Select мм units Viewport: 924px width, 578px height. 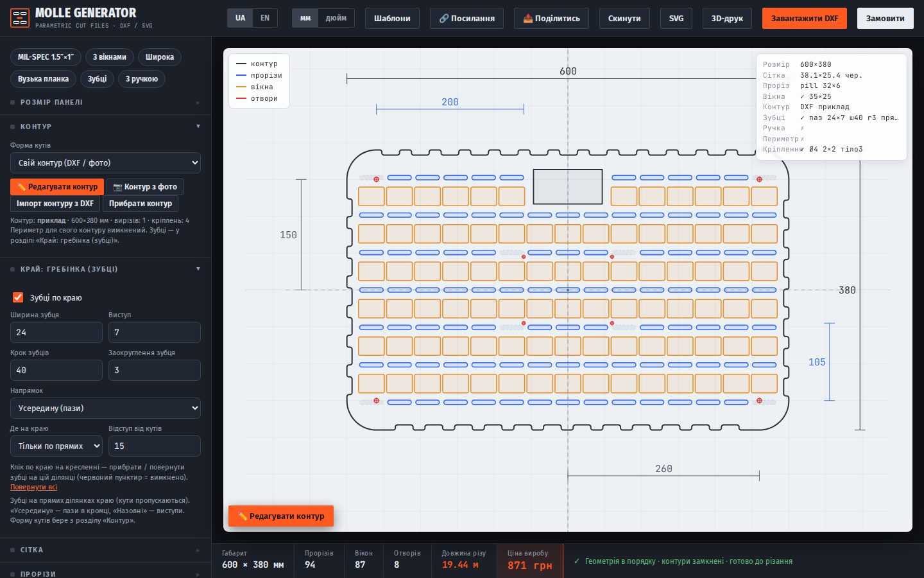[305, 18]
